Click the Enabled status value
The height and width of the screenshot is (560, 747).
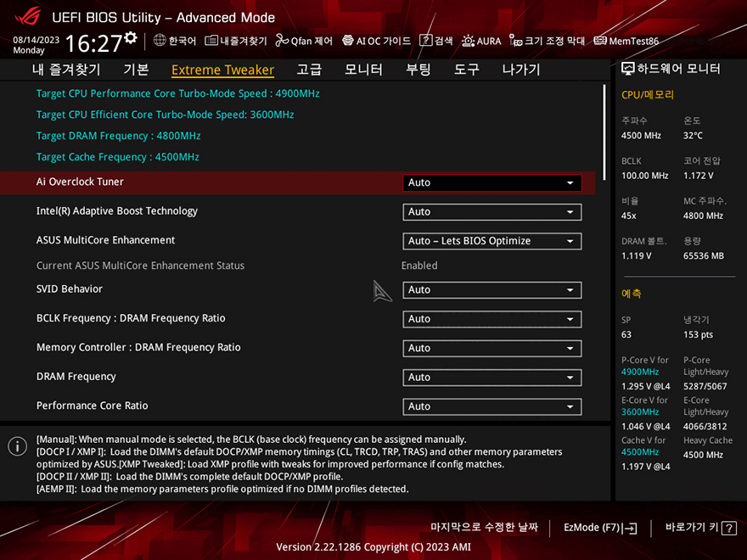pos(419,266)
